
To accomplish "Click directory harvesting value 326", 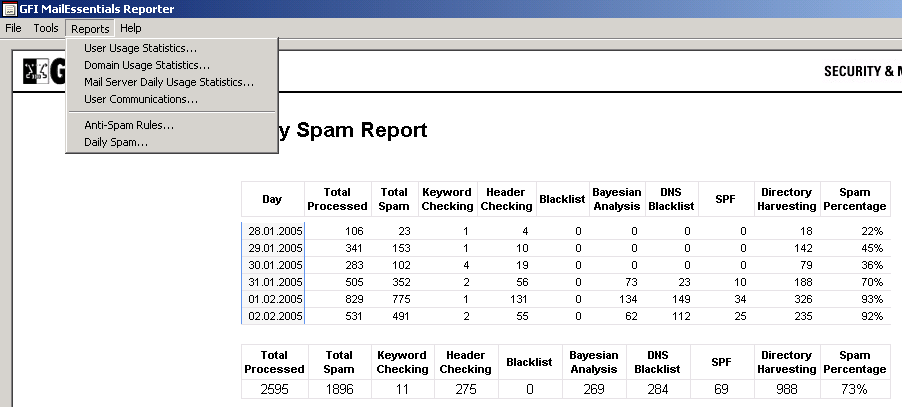I will click(x=802, y=299).
